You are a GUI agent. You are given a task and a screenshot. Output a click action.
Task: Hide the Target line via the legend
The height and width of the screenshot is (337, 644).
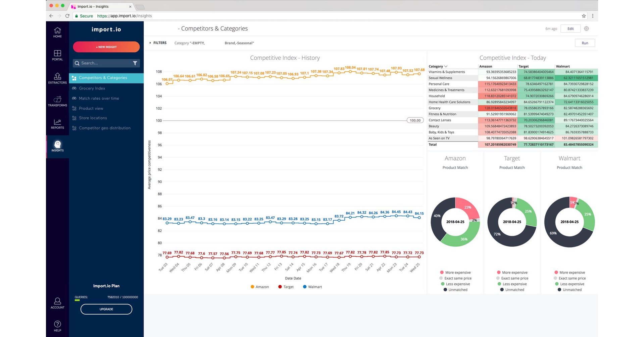(x=286, y=287)
